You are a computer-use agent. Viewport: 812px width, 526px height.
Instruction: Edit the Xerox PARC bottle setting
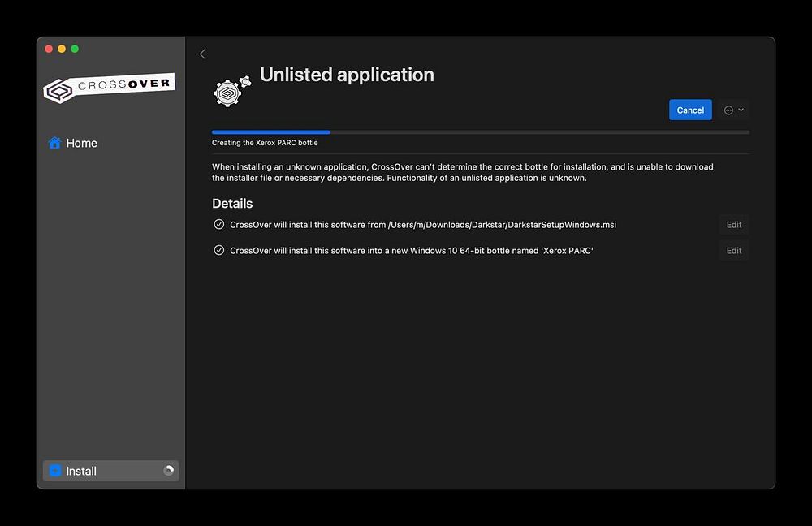click(x=734, y=251)
